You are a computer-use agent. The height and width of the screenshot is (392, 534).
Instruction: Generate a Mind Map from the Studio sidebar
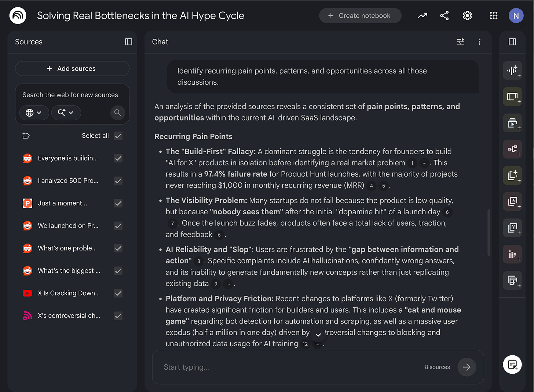pyautogui.click(x=512, y=149)
